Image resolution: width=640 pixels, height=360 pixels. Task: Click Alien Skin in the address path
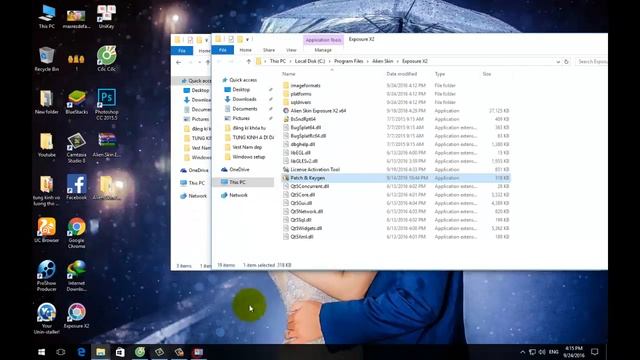[x=382, y=61]
